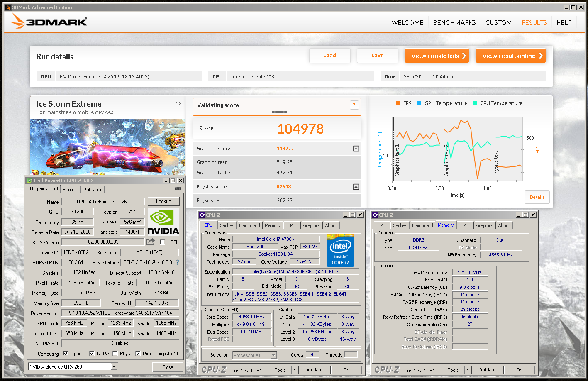Toggle the DirectCompute 4.0 checkbox
Image resolution: width=588 pixels, height=381 pixels.
(x=138, y=354)
